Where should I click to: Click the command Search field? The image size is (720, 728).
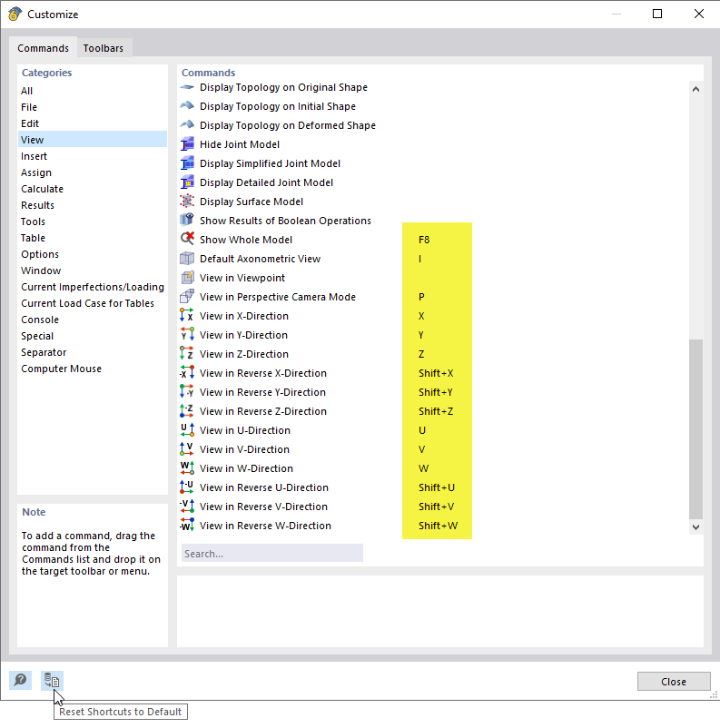coord(272,553)
